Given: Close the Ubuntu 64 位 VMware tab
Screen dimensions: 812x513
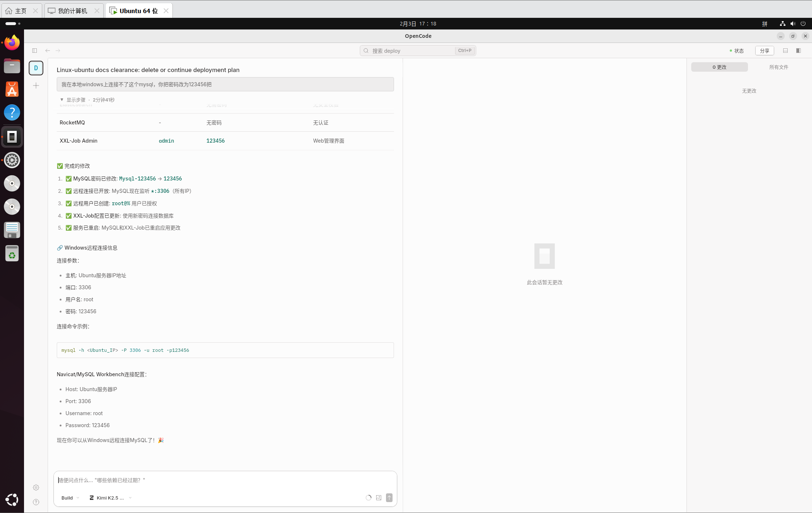Looking at the screenshot, I should click(166, 11).
